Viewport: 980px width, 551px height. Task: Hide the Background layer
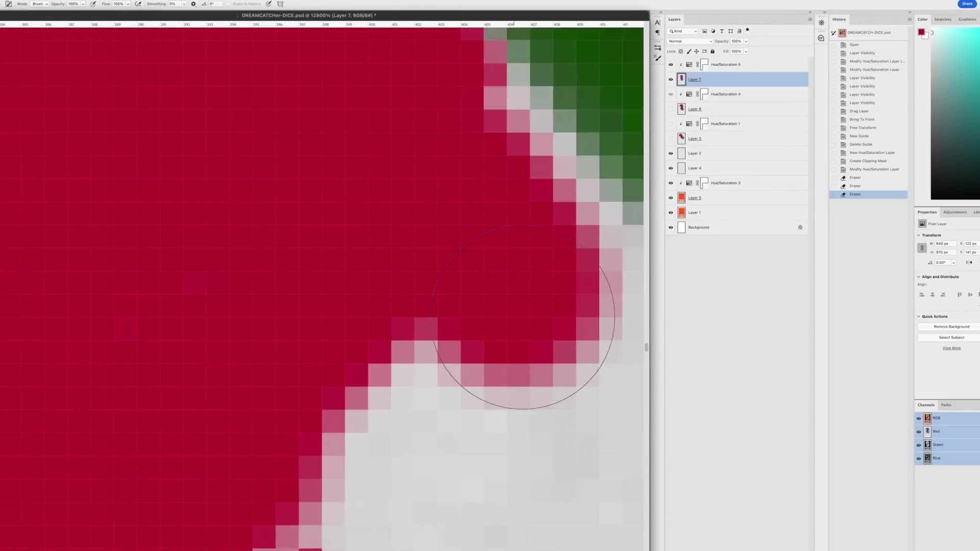coord(671,228)
